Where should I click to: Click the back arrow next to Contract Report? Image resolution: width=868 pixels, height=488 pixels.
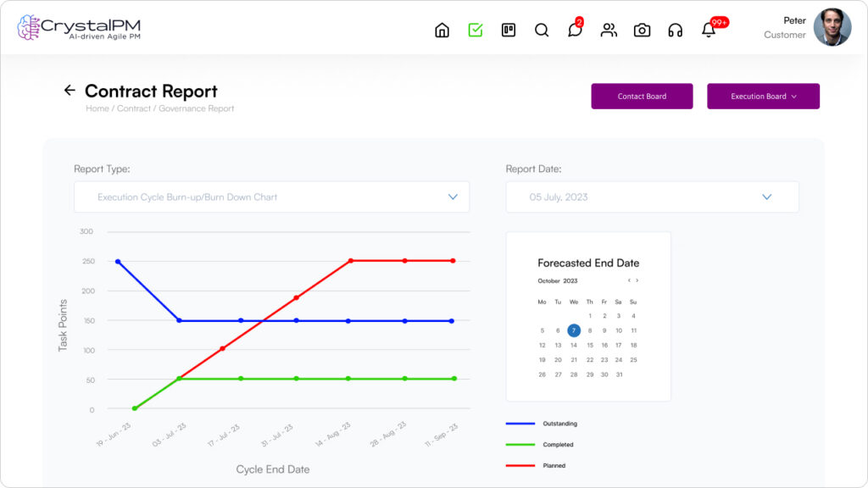(x=69, y=90)
